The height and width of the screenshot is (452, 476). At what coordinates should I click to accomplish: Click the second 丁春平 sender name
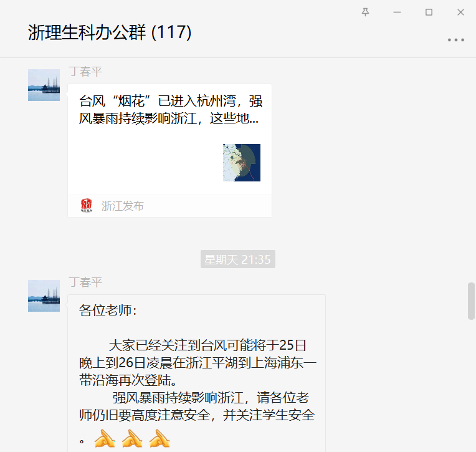(85, 282)
